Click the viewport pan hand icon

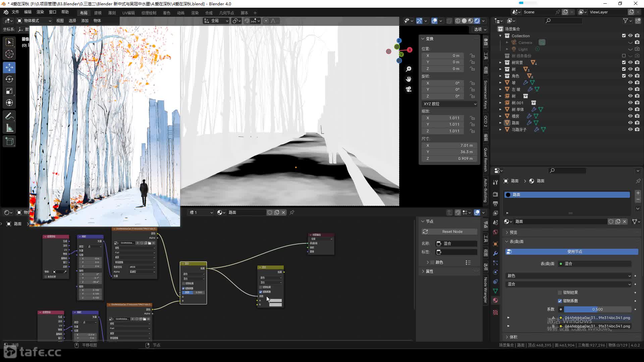pos(409,79)
